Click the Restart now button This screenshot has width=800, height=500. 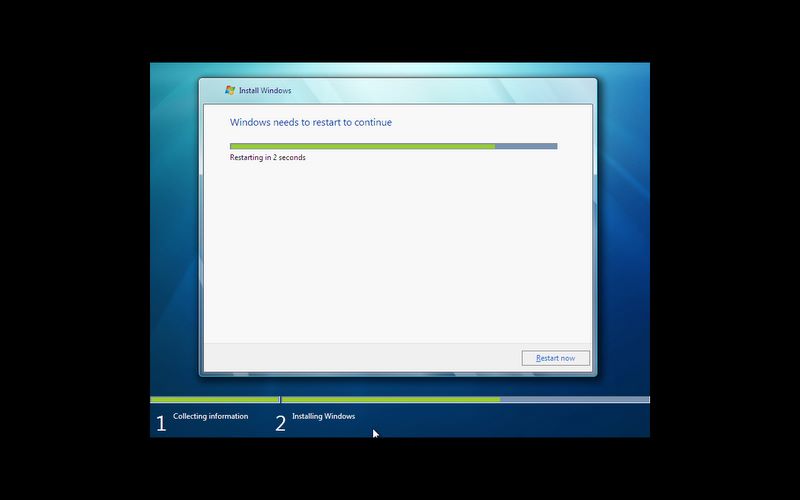556,358
